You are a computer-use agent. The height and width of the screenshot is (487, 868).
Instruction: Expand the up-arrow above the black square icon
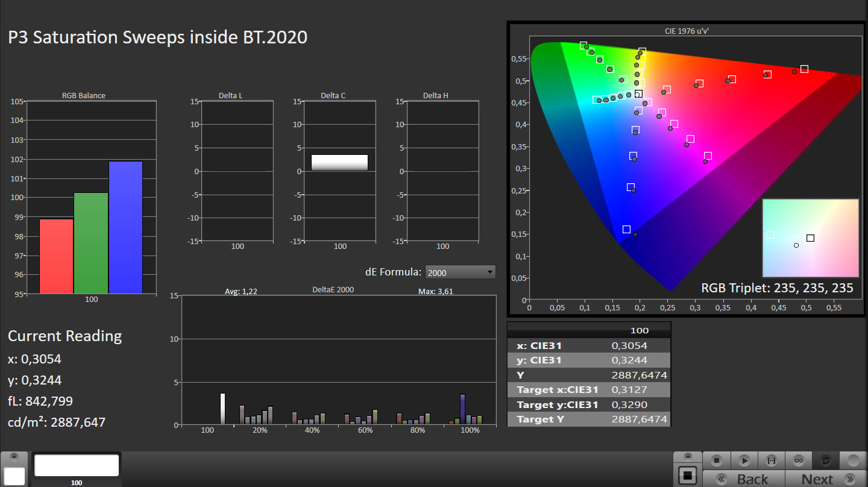coord(687,457)
